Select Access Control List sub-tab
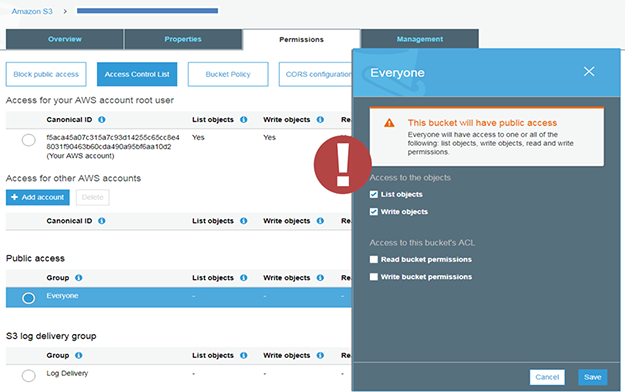This screenshot has width=625, height=392. click(137, 74)
